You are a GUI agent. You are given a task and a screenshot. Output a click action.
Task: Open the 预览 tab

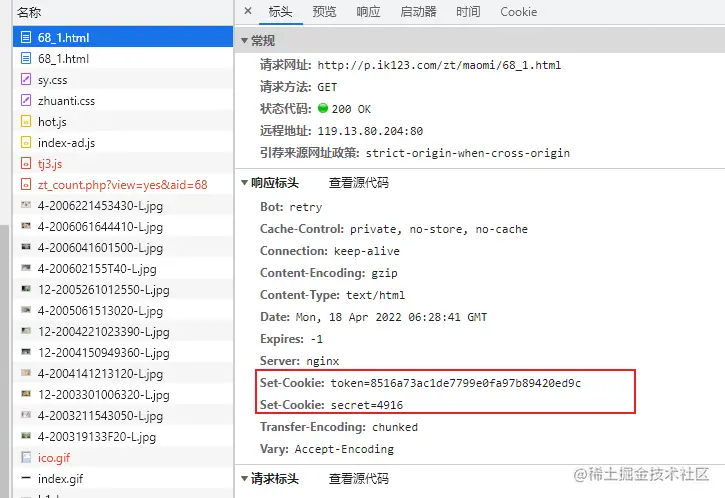point(324,12)
